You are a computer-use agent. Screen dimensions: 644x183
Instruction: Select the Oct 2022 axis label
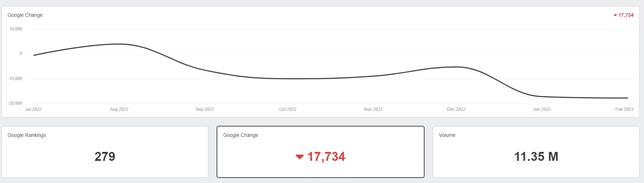[x=287, y=109]
